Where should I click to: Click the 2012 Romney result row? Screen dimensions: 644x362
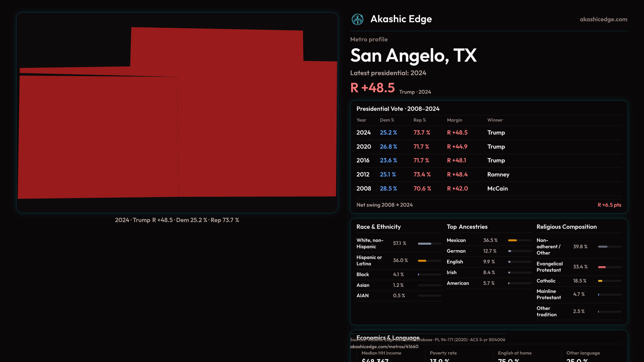tap(488, 175)
